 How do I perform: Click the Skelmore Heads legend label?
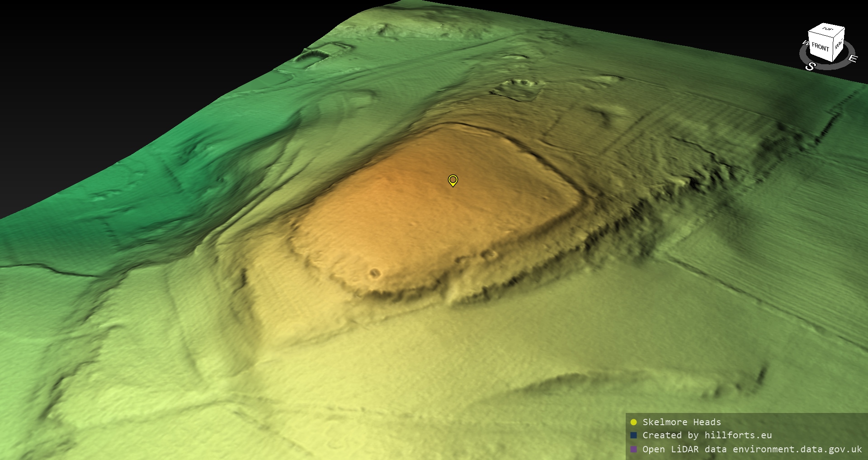click(x=681, y=422)
